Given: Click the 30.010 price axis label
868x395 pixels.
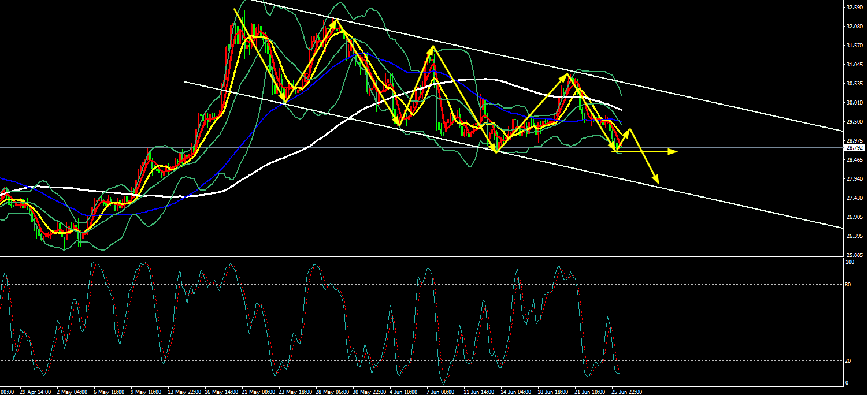Looking at the screenshot, I should pos(855,103).
